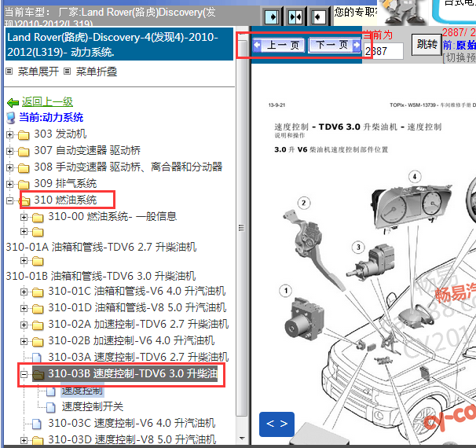
Task: Expand the node above 310-01B 油箱和管线
Action: tap(24, 261)
